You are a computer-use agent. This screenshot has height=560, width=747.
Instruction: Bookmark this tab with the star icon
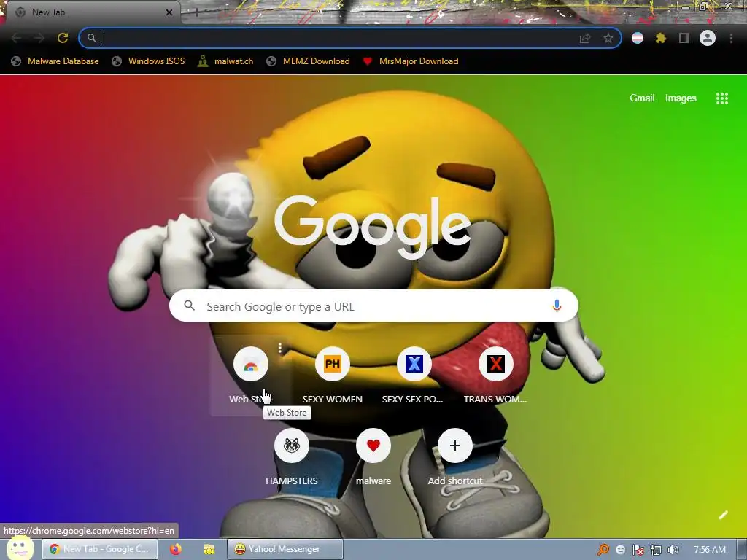pyautogui.click(x=608, y=38)
